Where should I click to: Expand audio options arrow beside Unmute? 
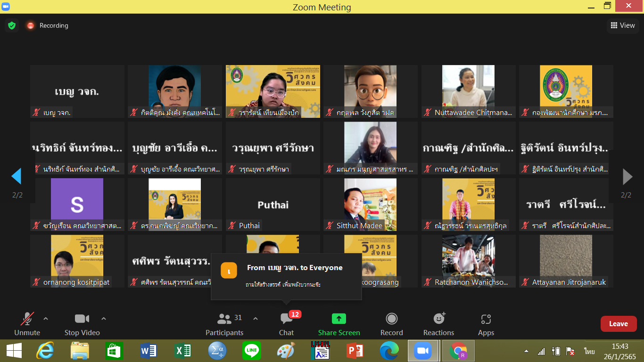46,319
